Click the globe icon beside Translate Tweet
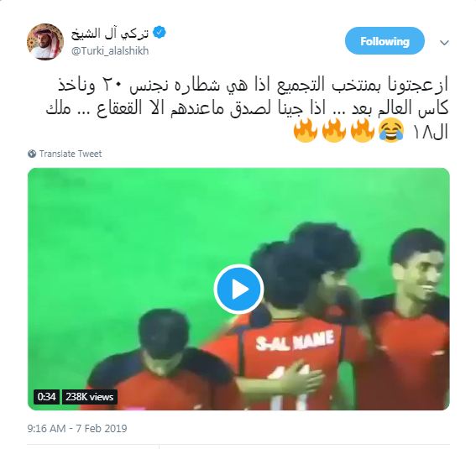Image resolution: width=476 pixels, height=449 pixels. 32,154
